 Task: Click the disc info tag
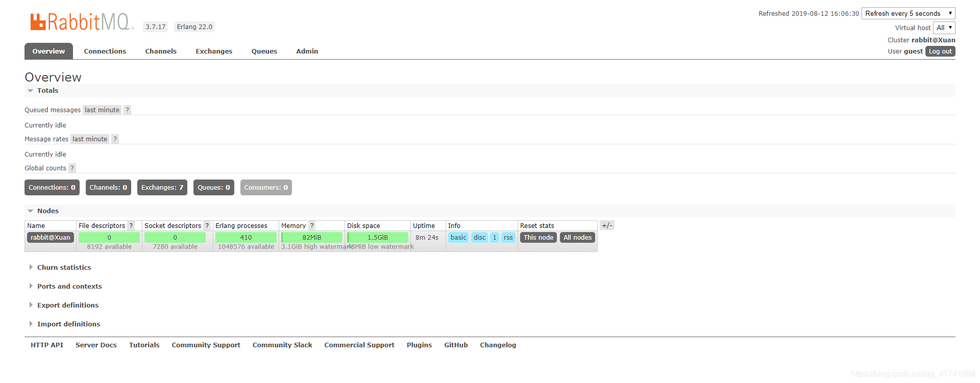click(479, 237)
